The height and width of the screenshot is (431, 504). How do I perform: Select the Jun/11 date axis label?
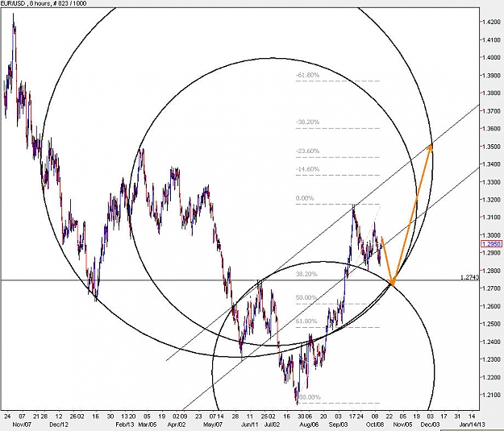(250, 425)
